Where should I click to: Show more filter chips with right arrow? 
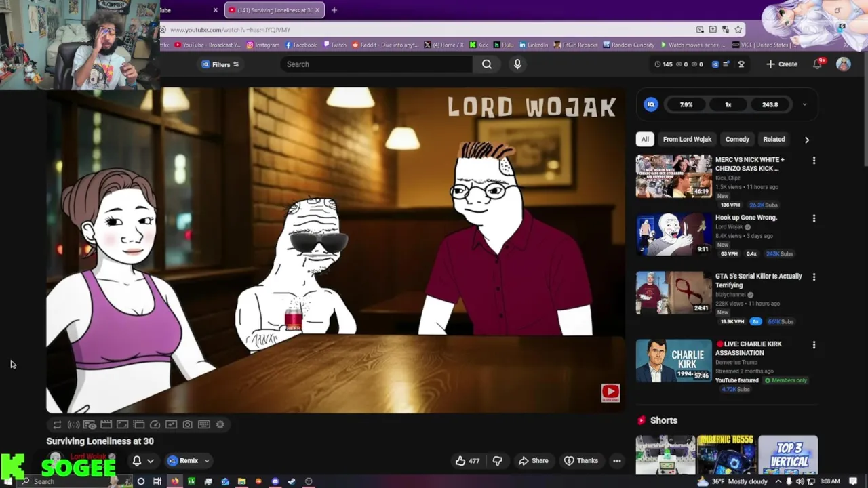click(806, 140)
